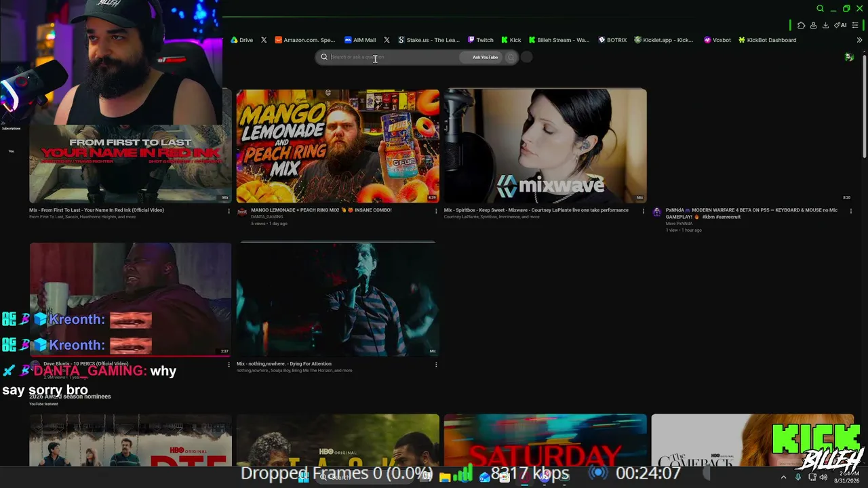Open the browser profile icon
Viewport: 868px width, 488px height.
coord(813,25)
